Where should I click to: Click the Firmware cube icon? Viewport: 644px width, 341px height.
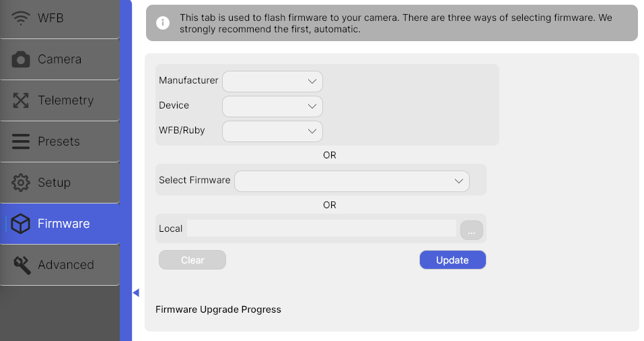tap(21, 224)
